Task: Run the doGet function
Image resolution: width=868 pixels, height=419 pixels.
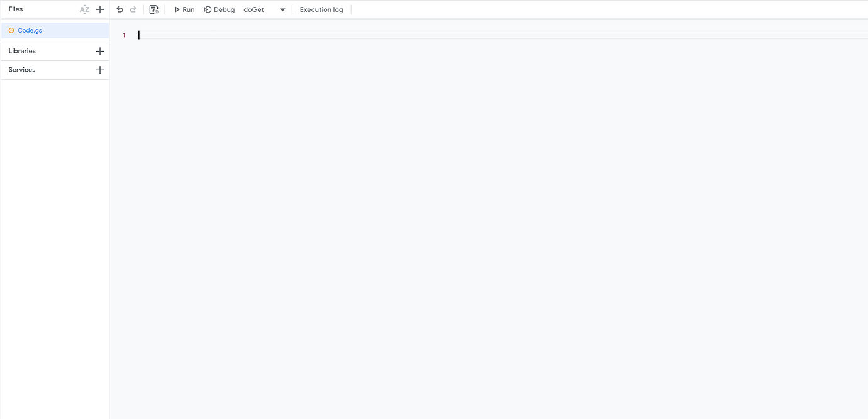Action: point(184,9)
